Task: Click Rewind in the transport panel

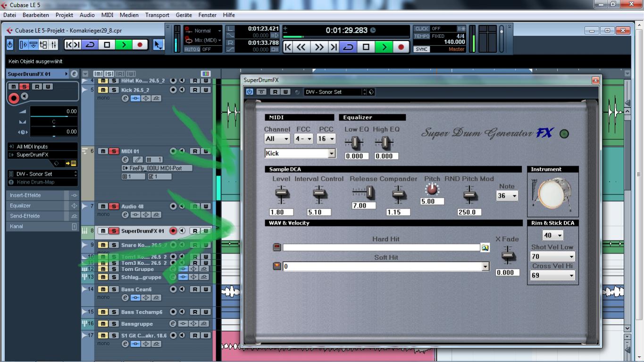Action: tap(301, 47)
